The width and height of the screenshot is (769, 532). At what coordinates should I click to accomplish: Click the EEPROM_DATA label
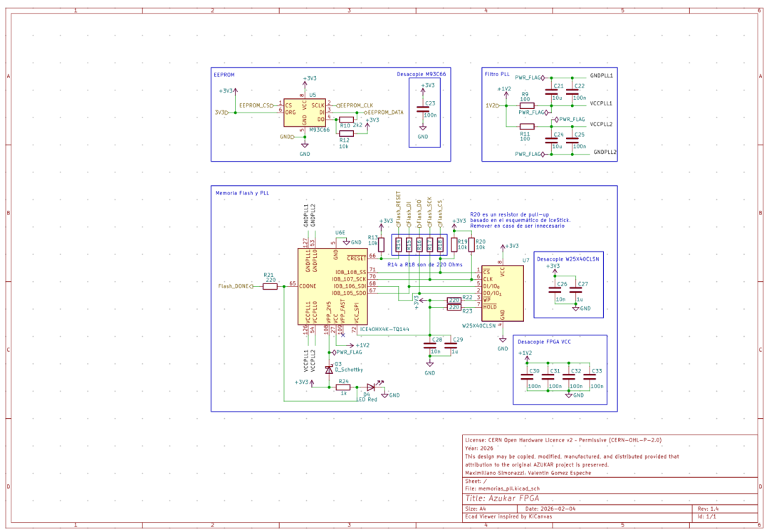click(384, 113)
